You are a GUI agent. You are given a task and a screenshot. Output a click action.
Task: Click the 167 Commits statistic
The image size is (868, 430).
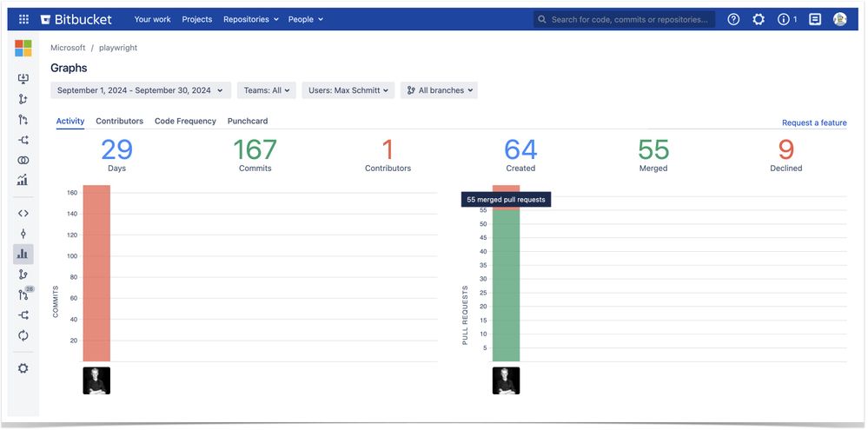pyautogui.click(x=255, y=155)
